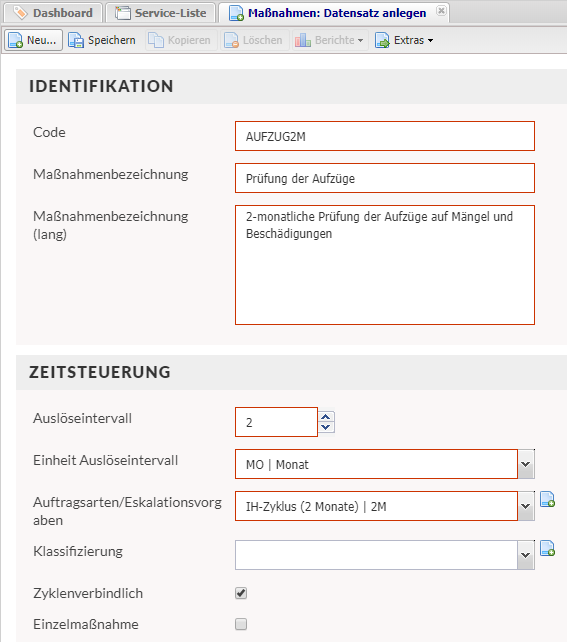Image resolution: width=567 pixels, height=642 pixels.
Task: Click the Neu... new record button
Action: 34,40
